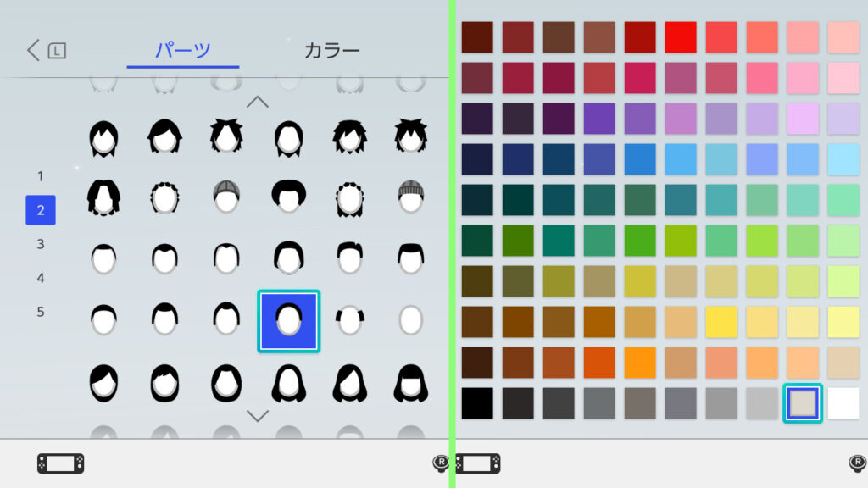868x488 pixels.
Task: Open hairstyle page 3
Action: [41, 244]
